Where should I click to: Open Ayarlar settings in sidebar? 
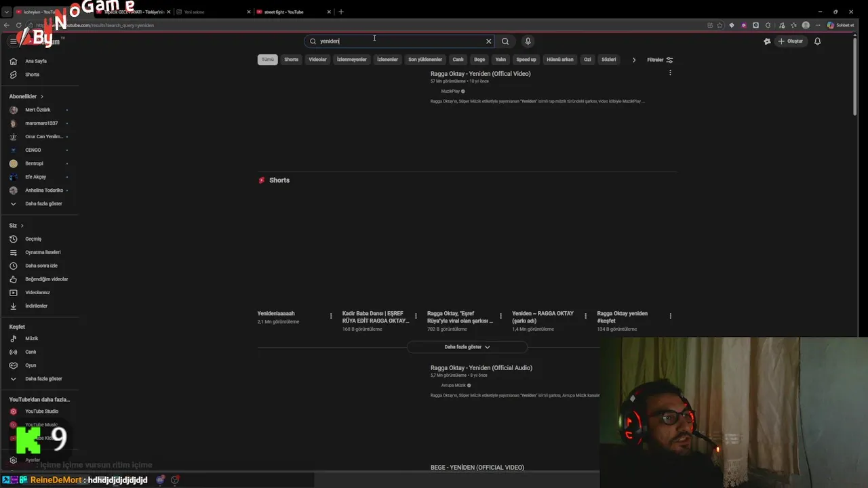(39, 460)
